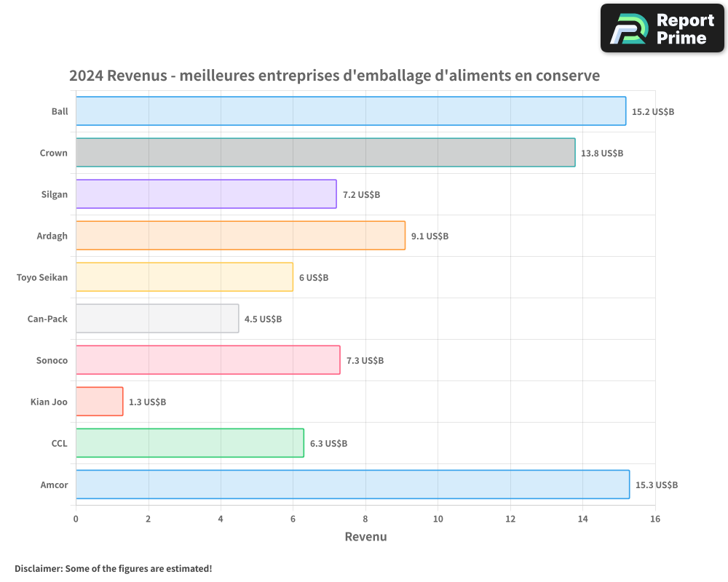Screen dimensions: 728x582
Task: Click the Ball revenue bar
Action: (350, 111)
